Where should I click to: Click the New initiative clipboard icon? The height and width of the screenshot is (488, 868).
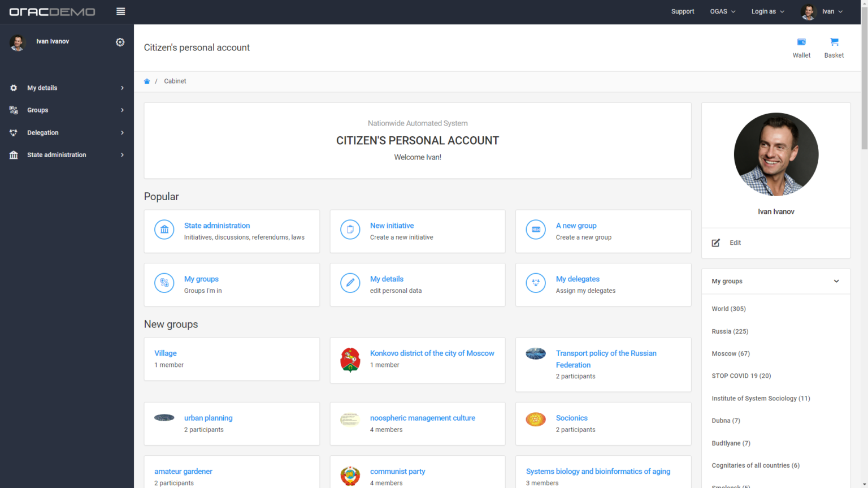tap(350, 230)
